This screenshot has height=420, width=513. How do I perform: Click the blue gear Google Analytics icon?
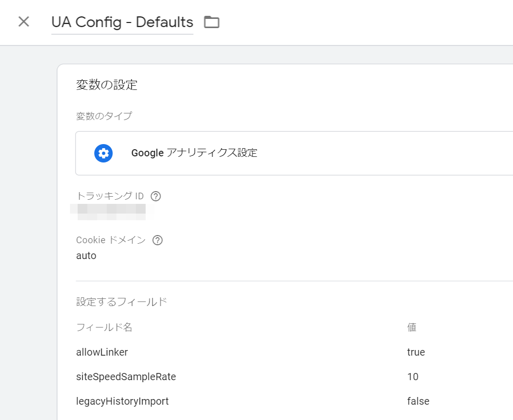103,153
